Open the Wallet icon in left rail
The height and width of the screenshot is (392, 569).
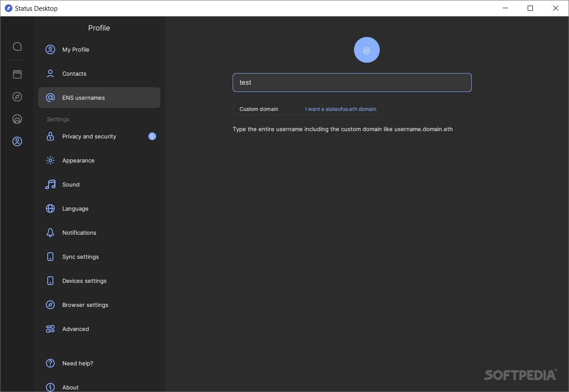[x=17, y=74]
